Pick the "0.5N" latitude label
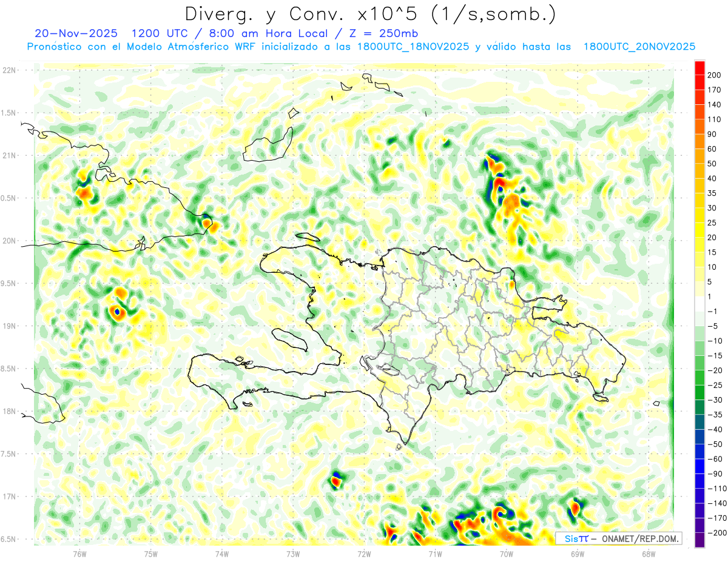This screenshot has height=562, width=728. (x=8, y=198)
